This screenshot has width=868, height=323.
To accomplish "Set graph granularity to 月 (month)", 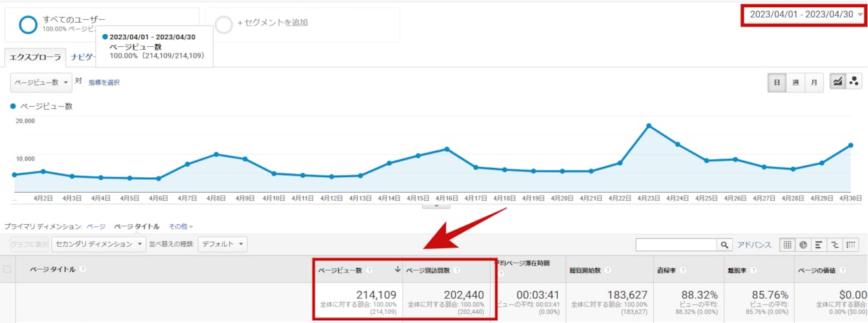I will pyautogui.click(x=814, y=83).
